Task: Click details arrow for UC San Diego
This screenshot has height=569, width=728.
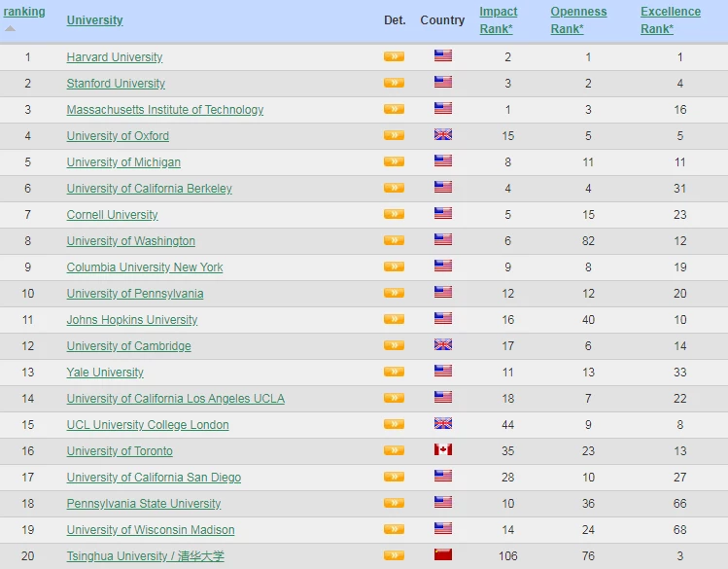Action: (394, 477)
